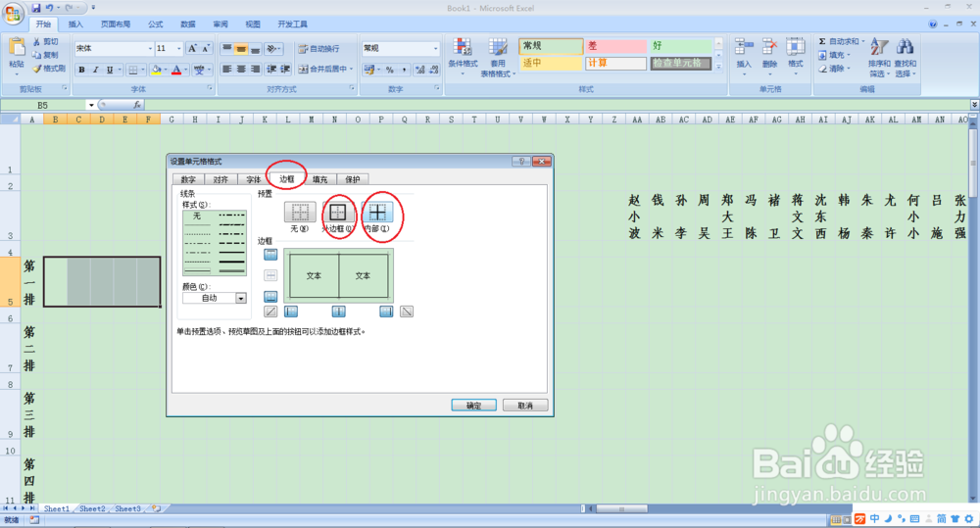Toggle bold formatting in ribbon
The height and width of the screenshot is (528, 980).
pyautogui.click(x=82, y=70)
